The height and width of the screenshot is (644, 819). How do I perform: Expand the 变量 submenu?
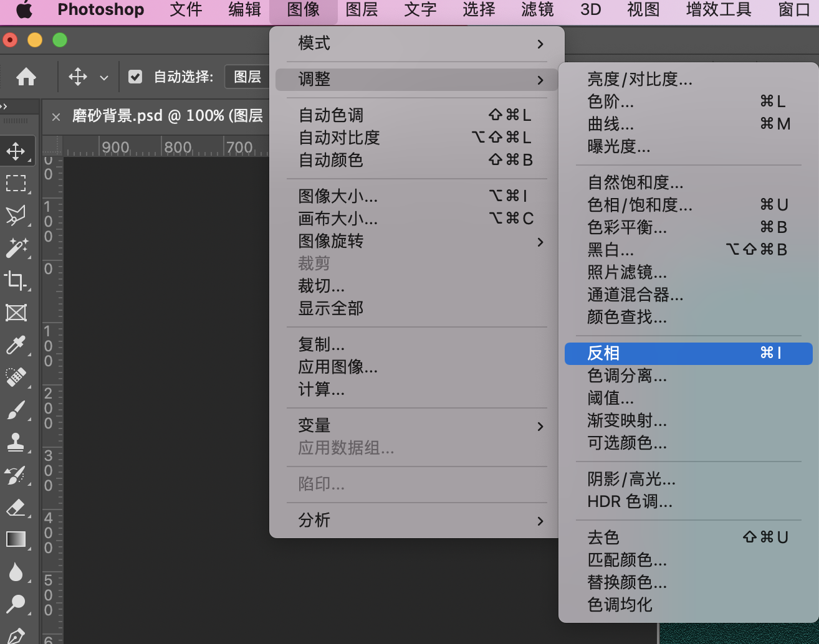coord(416,425)
